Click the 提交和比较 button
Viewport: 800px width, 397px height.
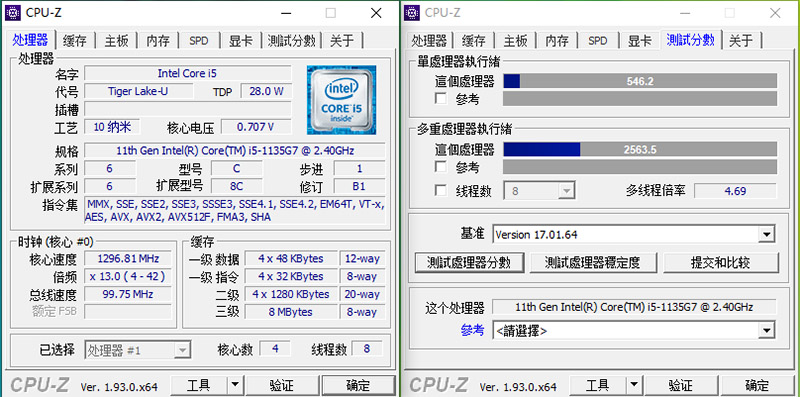tap(721, 263)
